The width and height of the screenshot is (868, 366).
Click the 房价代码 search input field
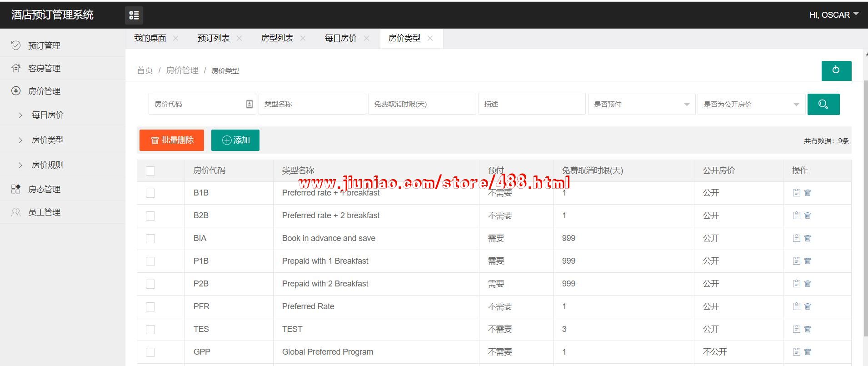(x=198, y=104)
